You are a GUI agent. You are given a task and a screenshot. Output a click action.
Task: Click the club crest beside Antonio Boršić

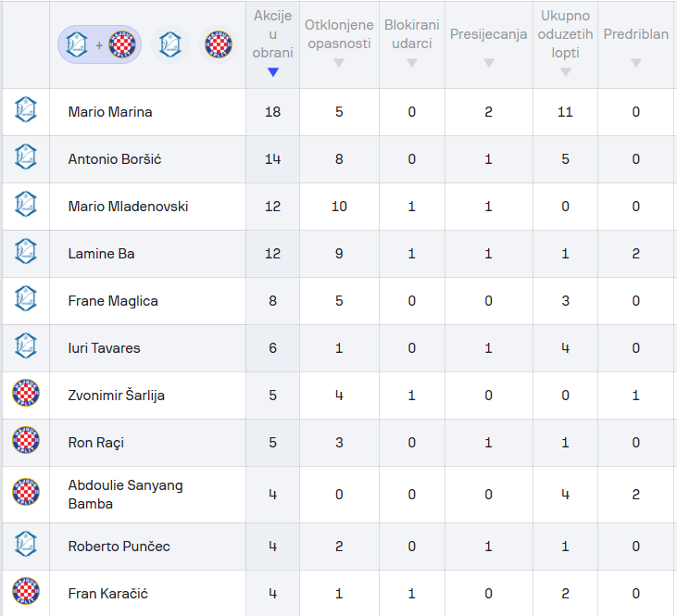(26, 157)
